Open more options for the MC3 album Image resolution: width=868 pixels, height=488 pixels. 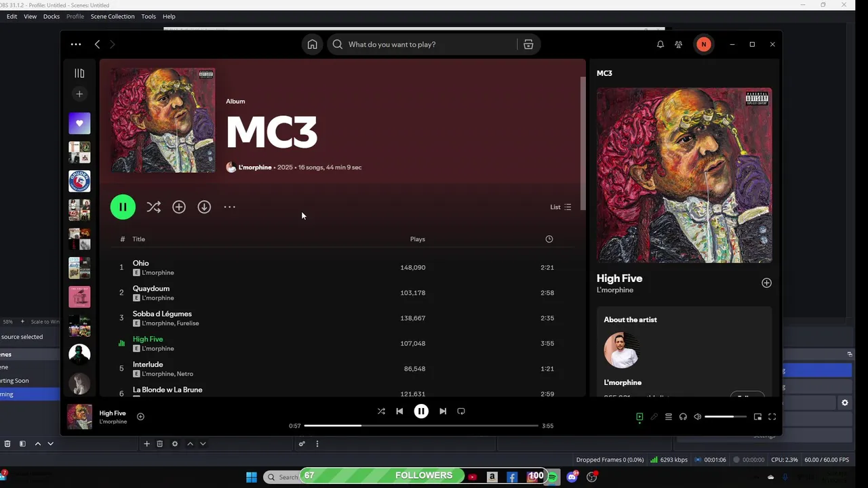230,207
